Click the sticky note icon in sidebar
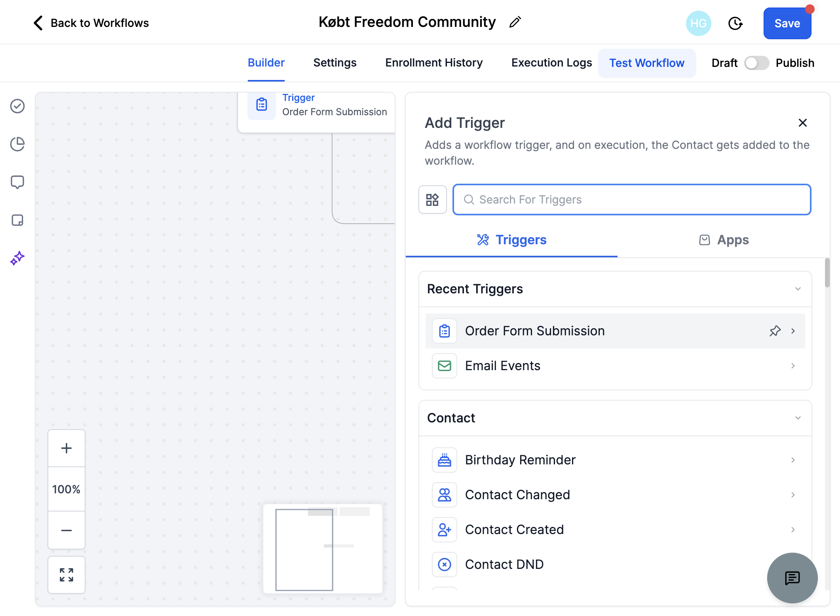The height and width of the screenshot is (616, 840). [17, 220]
